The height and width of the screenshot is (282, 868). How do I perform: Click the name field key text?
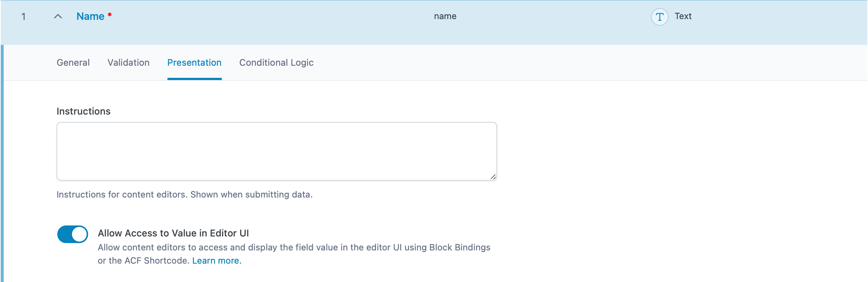tap(445, 16)
